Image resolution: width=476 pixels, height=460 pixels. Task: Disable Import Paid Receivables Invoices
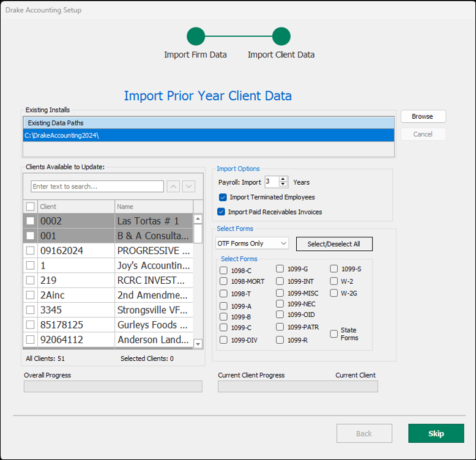click(x=221, y=212)
